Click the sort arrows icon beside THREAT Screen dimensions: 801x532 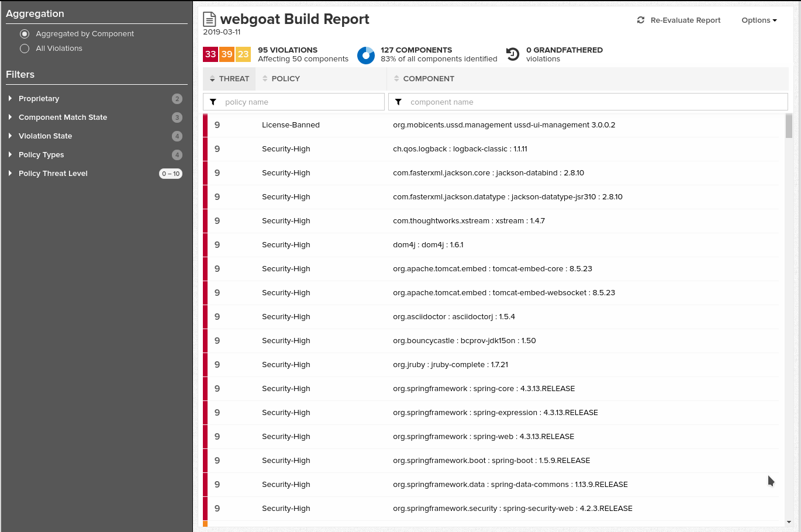(x=212, y=79)
